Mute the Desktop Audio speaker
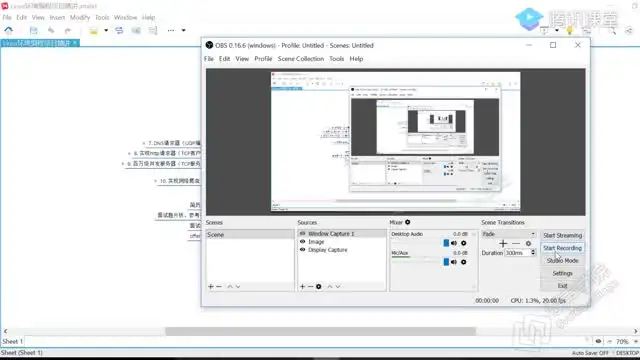The width and height of the screenshot is (640, 360). click(454, 243)
